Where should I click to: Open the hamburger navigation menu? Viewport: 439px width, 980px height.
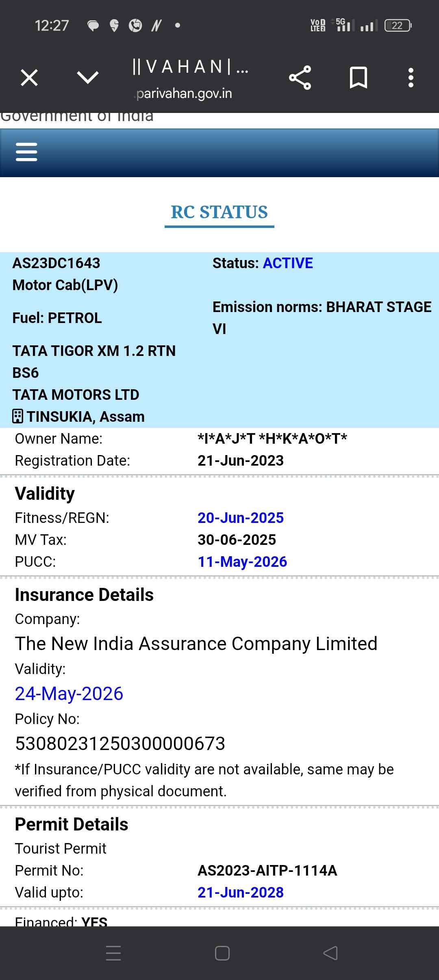pos(26,152)
